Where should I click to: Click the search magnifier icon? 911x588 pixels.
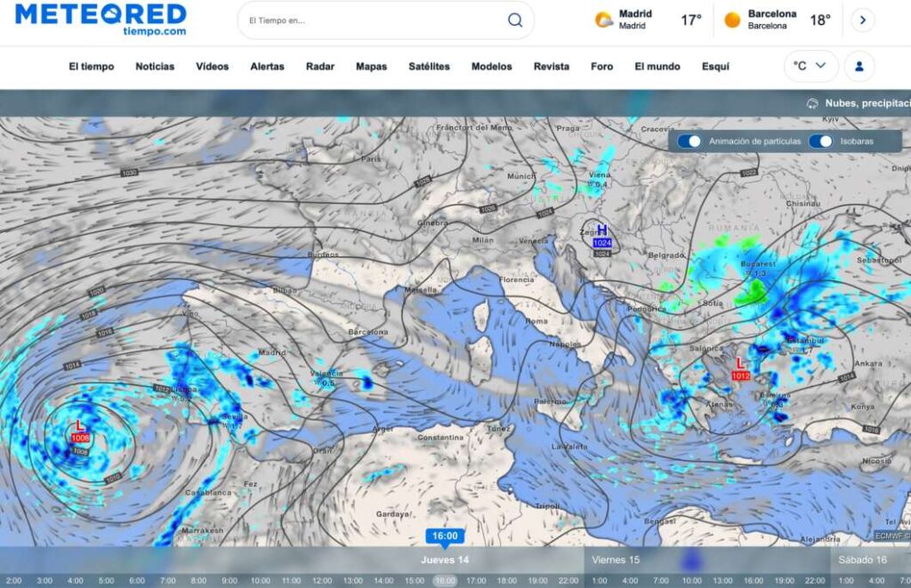(515, 20)
